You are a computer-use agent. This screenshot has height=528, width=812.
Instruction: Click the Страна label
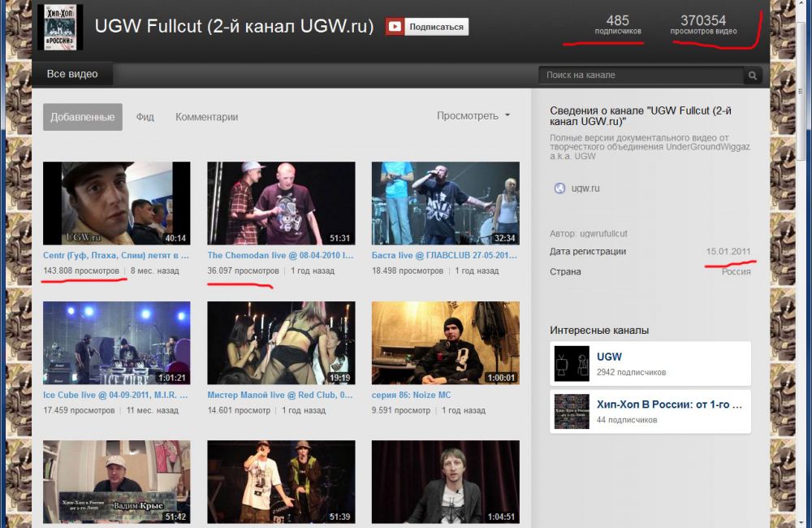tap(565, 272)
